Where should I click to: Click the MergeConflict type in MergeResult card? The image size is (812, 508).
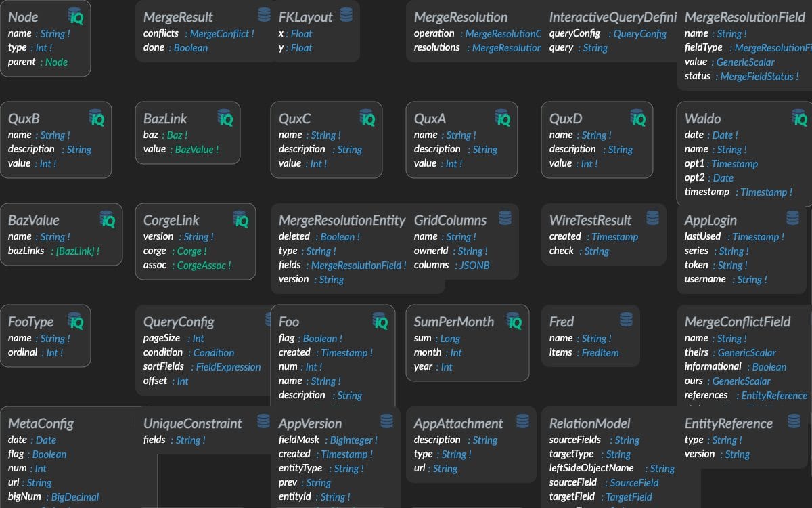(x=222, y=34)
